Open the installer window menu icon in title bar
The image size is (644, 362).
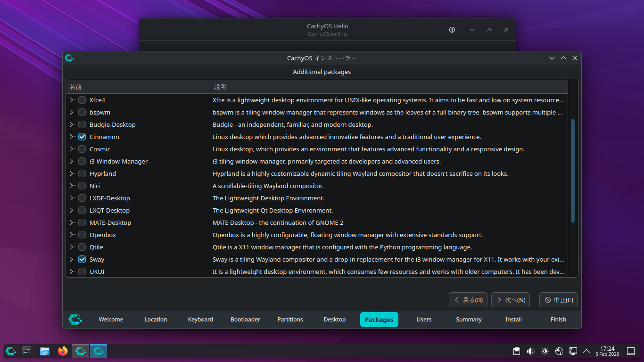click(69, 58)
